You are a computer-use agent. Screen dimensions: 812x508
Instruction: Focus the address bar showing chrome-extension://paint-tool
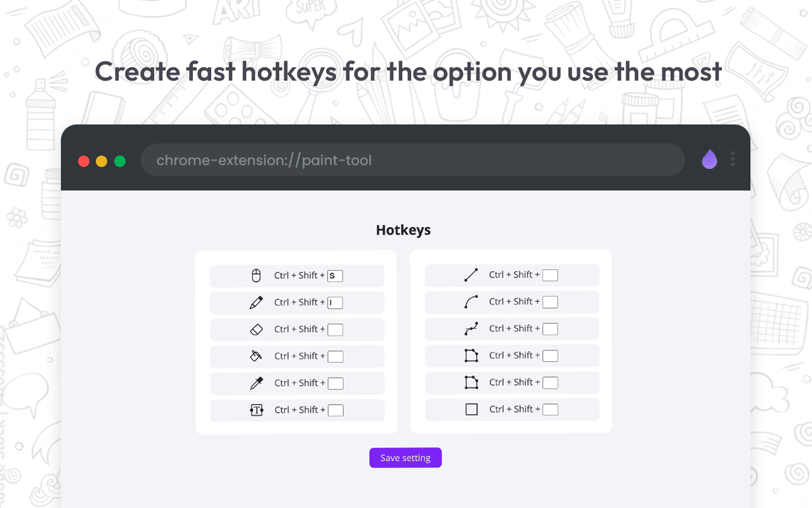pos(413,160)
